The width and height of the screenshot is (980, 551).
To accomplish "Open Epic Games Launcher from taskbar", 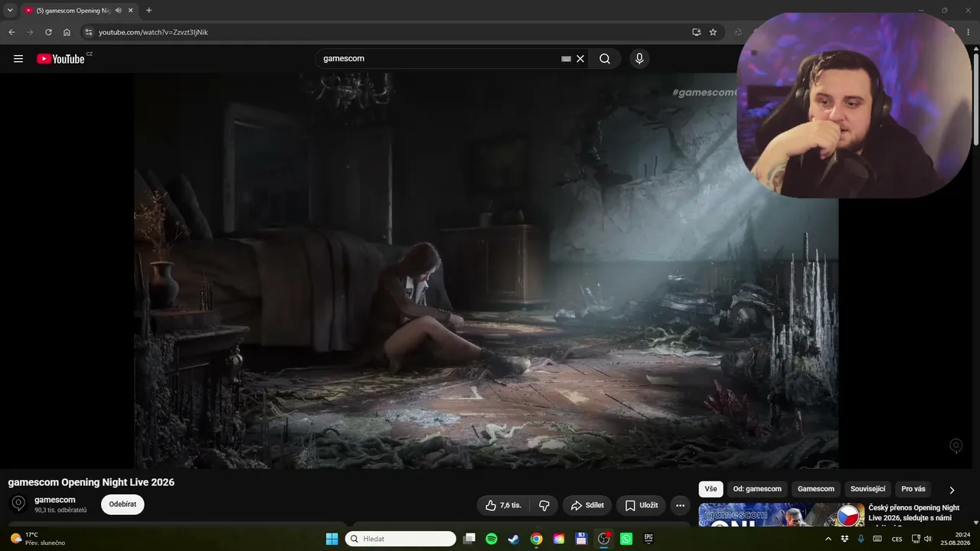I will coord(648,539).
